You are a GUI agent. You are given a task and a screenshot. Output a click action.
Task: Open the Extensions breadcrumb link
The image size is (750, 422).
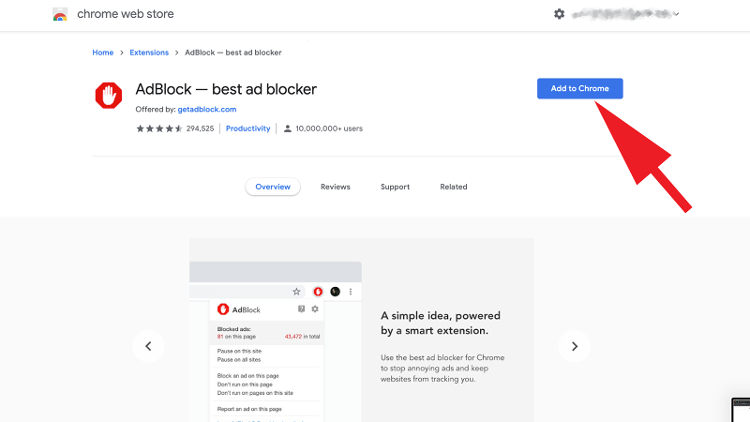(x=149, y=52)
